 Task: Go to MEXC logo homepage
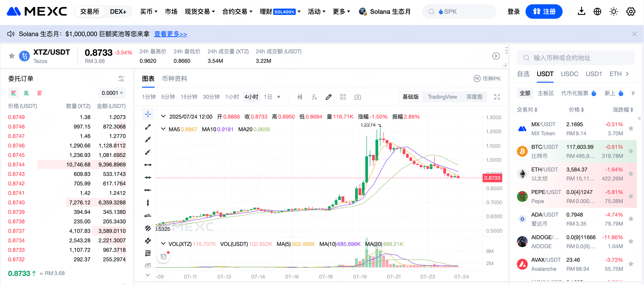pyautogui.click(x=37, y=12)
